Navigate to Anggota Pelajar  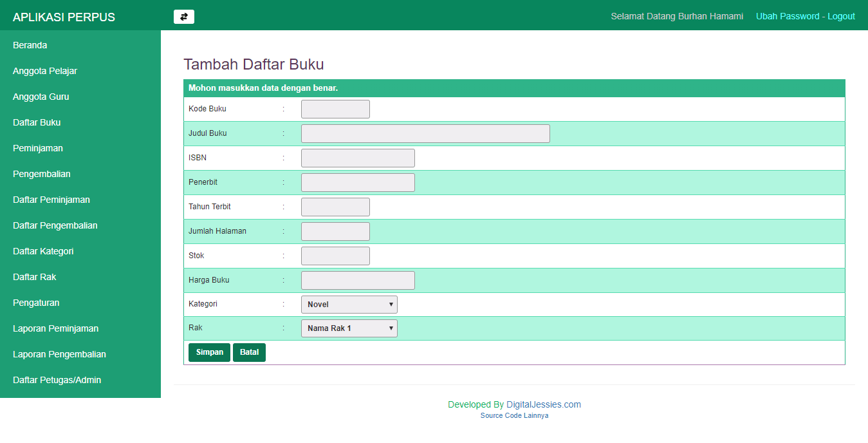point(45,71)
